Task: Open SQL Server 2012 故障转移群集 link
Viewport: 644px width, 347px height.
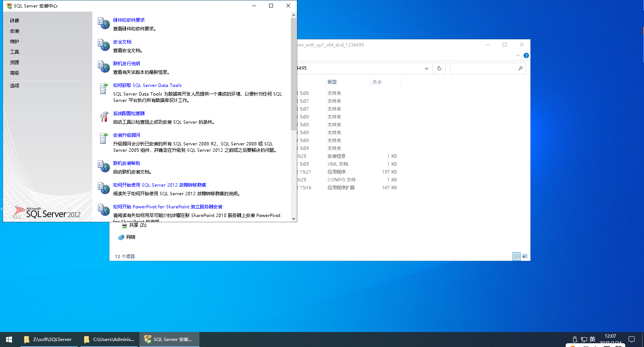Action: coord(160,185)
